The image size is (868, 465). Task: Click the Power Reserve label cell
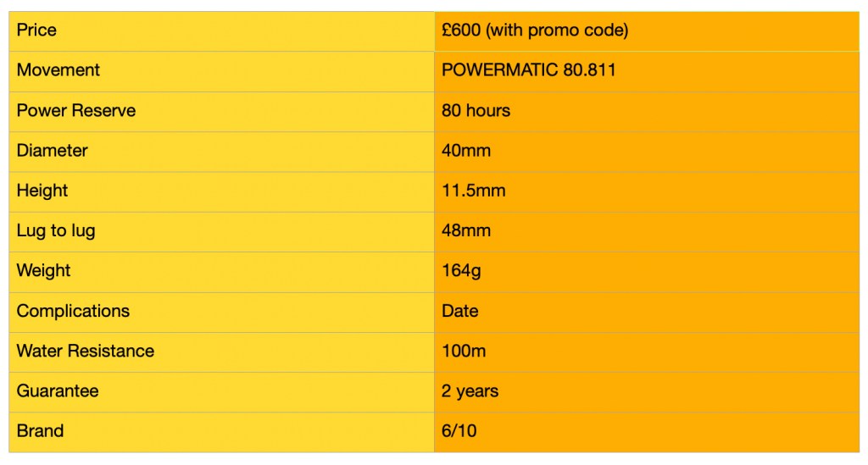point(76,111)
